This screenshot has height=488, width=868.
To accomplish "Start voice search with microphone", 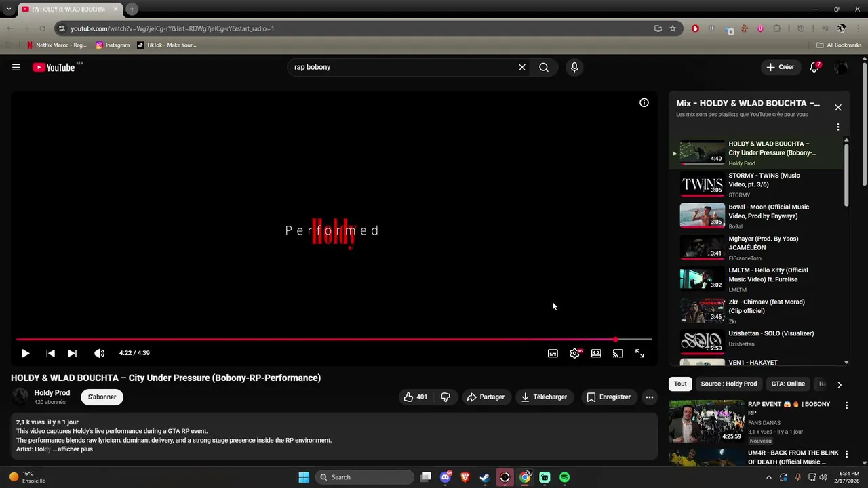I will pyautogui.click(x=574, y=67).
